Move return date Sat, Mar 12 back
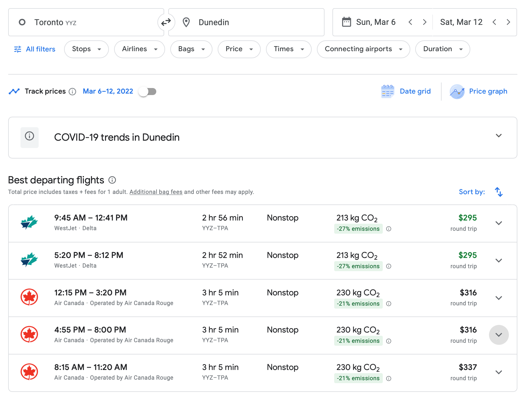This screenshot has width=532, height=396. tap(494, 22)
